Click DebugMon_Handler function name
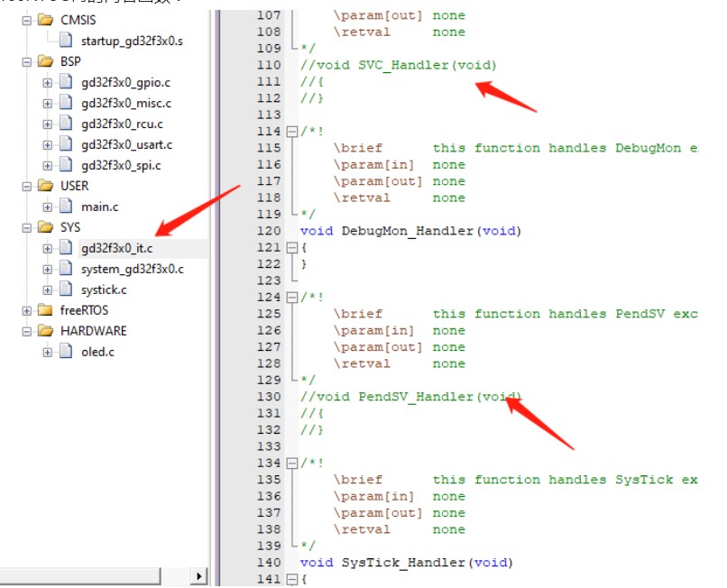The height and width of the screenshot is (588, 727). (x=408, y=231)
